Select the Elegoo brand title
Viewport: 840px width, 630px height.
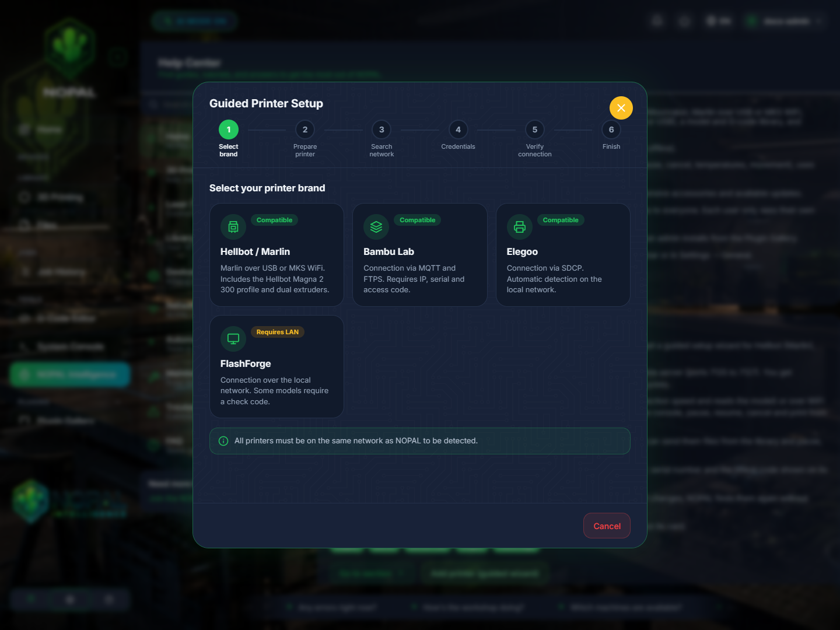(522, 251)
